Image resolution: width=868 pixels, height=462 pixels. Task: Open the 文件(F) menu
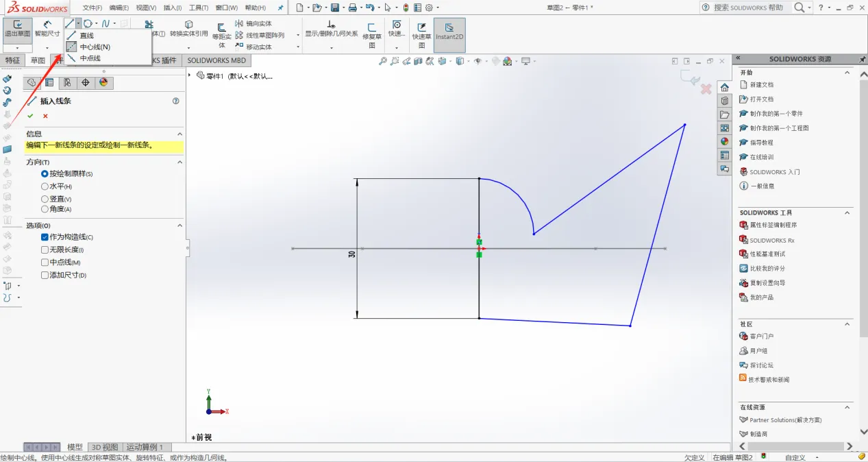(92, 8)
